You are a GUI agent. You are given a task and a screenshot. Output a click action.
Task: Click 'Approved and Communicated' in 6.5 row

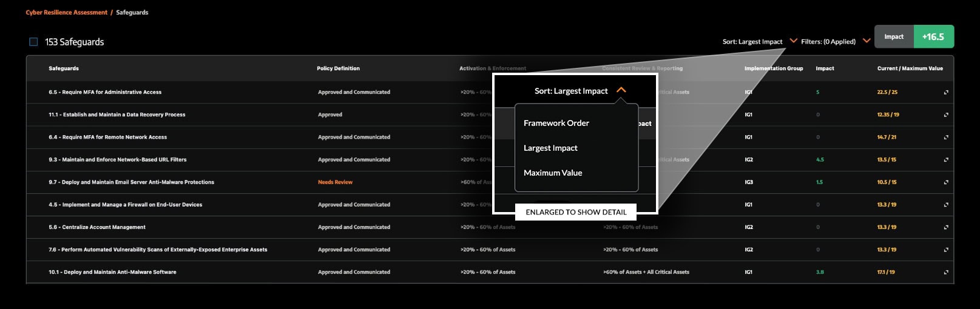354,92
